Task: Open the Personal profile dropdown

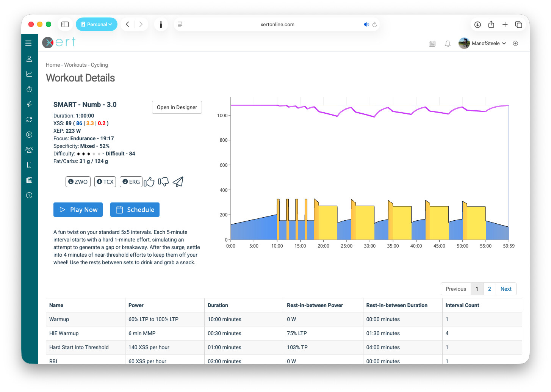Action: (97, 24)
